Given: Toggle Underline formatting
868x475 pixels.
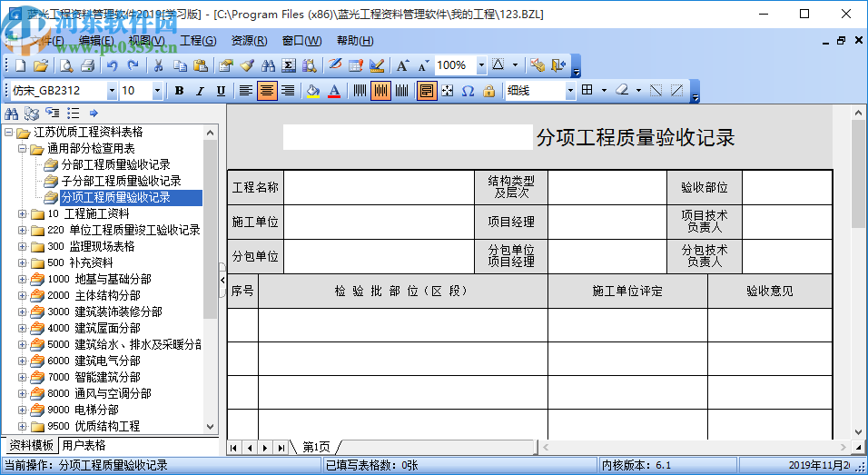Looking at the screenshot, I should (x=221, y=91).
